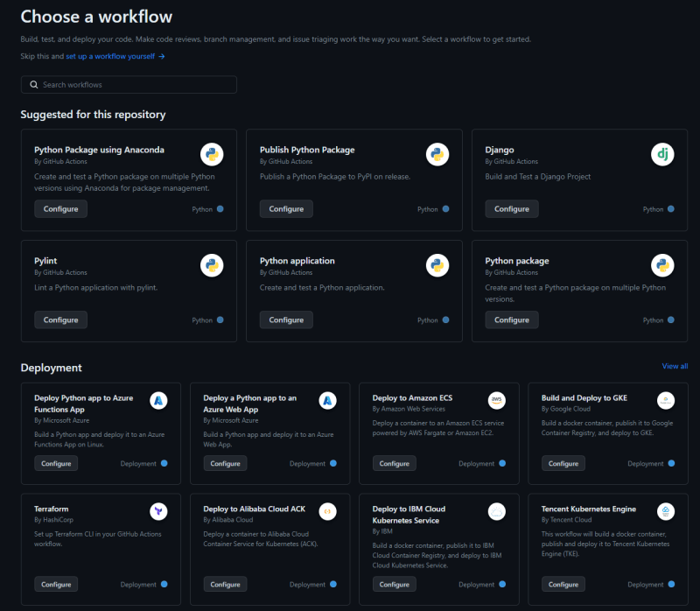Click Build and Test a Django Project description
The image size is (700, 611).
pos(538,177)
